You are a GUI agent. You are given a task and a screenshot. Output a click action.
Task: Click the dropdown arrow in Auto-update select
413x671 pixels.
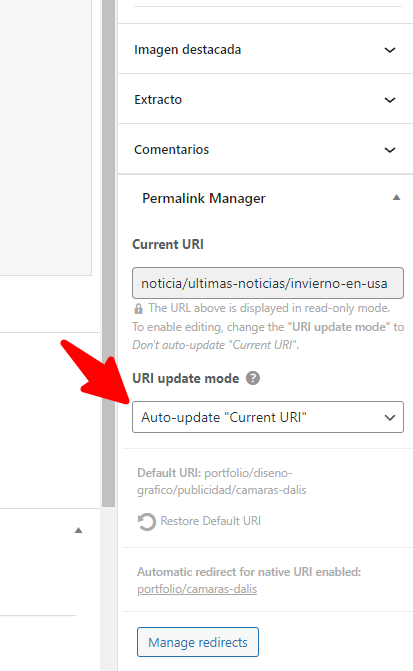(x=390, y=418)
